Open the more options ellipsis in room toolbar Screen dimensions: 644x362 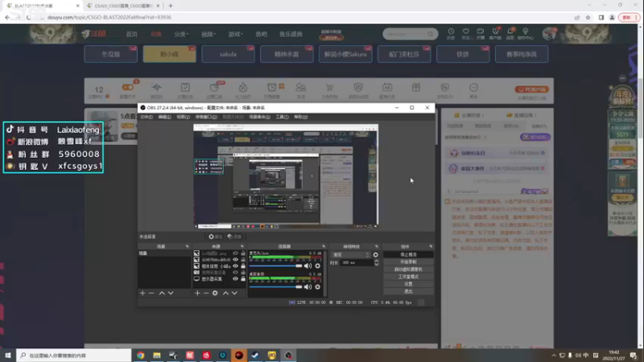[473, 88]
